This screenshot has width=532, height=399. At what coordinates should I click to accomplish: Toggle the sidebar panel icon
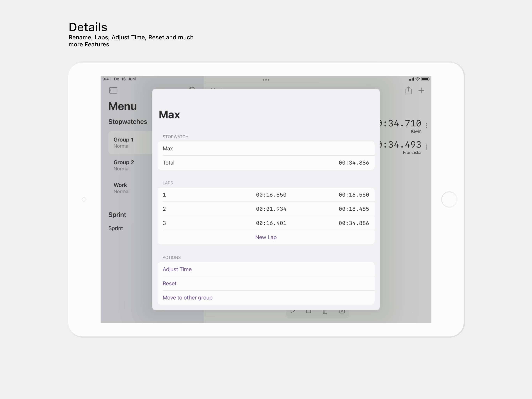(x=113, y=90)
